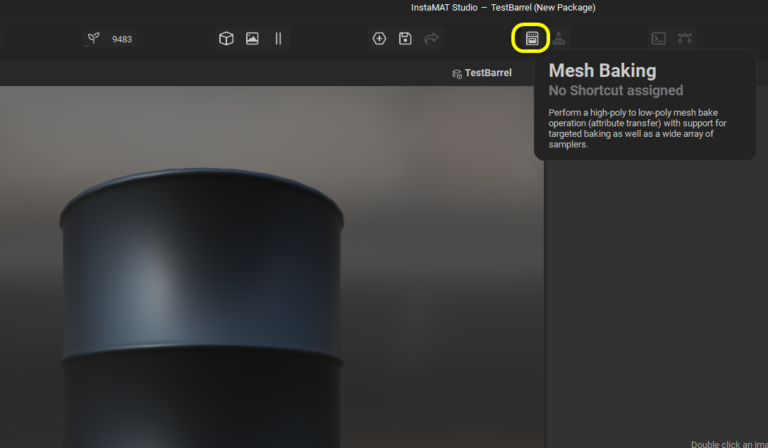Click the Mesh Baking tooltip heading

[602, 71]
